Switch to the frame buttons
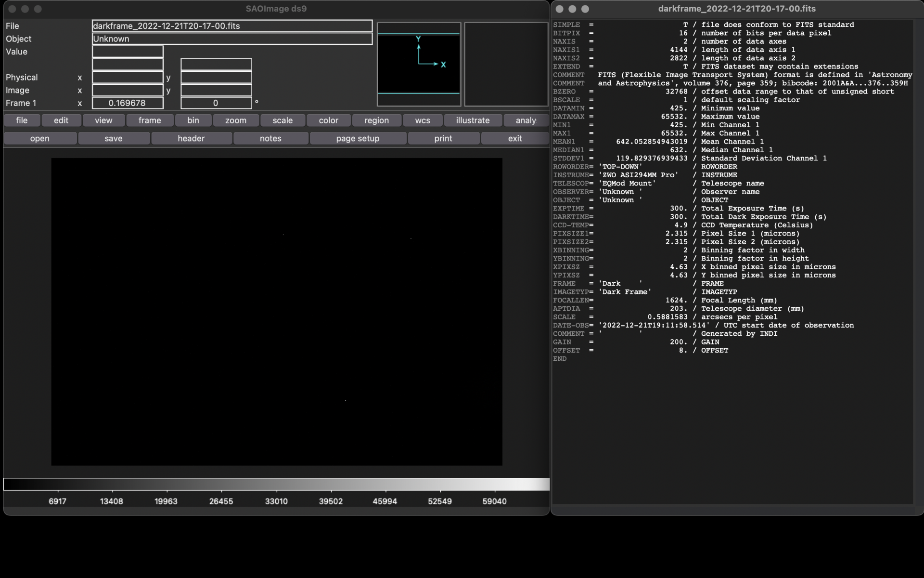924x578 pixels. [150, 120]
